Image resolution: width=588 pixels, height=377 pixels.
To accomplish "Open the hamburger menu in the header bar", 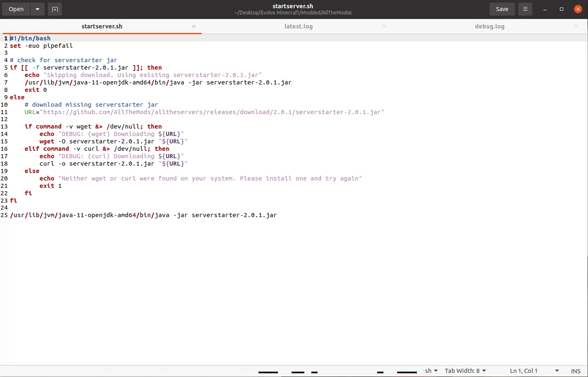I will pos(525,9).
